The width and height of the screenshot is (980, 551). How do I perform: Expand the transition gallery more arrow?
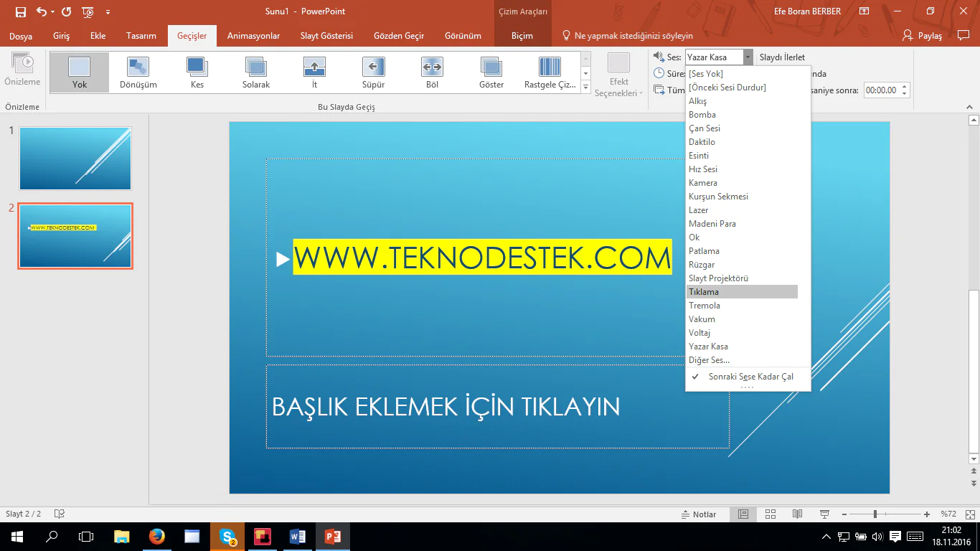coord(585,88)
